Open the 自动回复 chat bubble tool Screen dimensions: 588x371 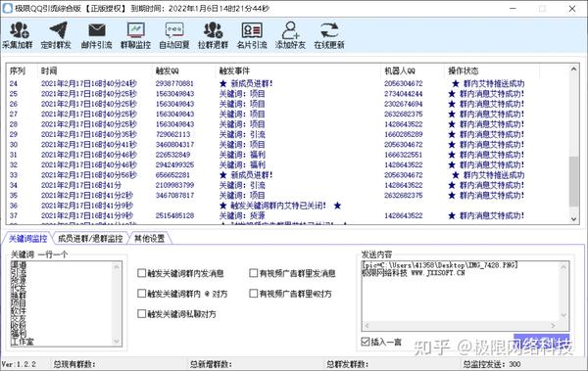pos(174,35)
